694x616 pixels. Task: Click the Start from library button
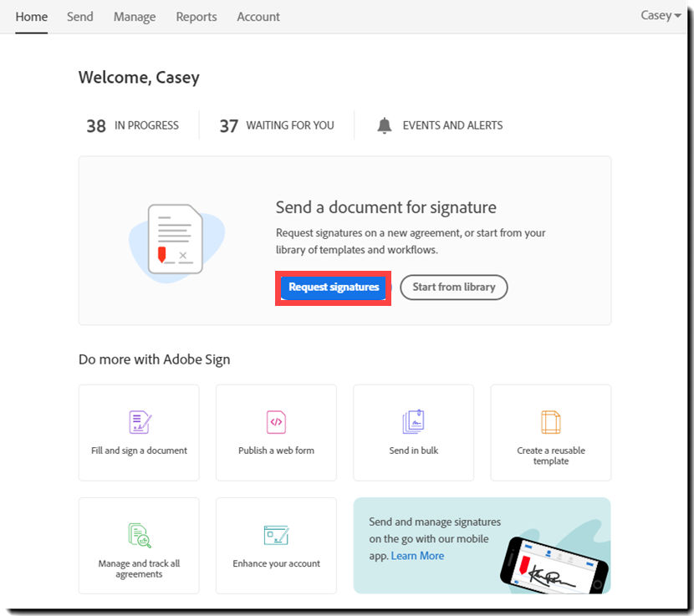(453, 288)
